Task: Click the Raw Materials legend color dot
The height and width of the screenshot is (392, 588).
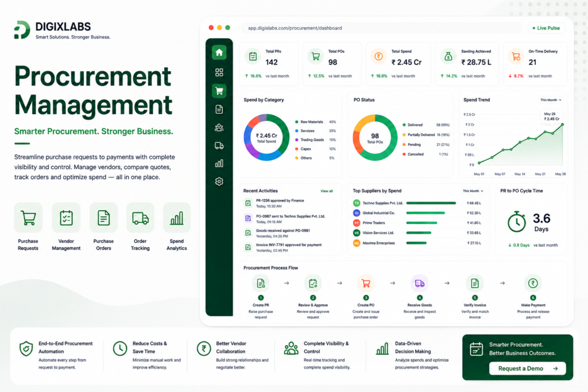Action: pos(297,122)
